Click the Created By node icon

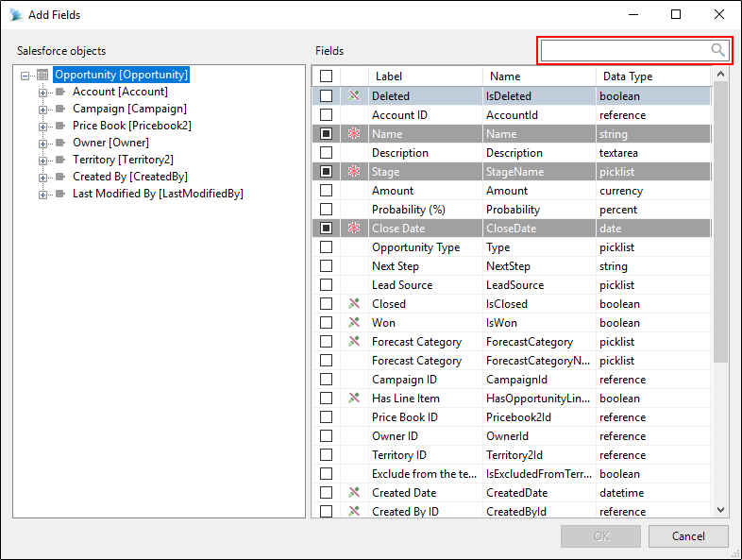click(60, 177)
